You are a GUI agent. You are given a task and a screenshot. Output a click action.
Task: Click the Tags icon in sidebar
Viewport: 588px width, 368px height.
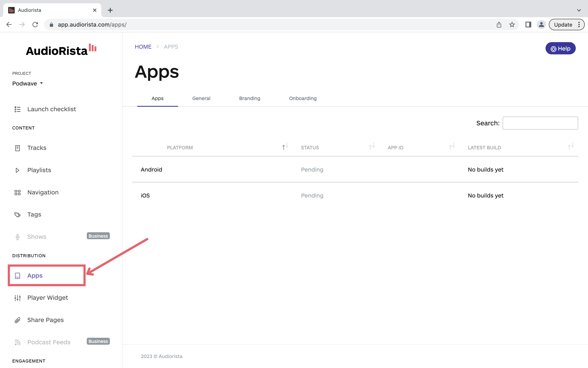(18, 215)
